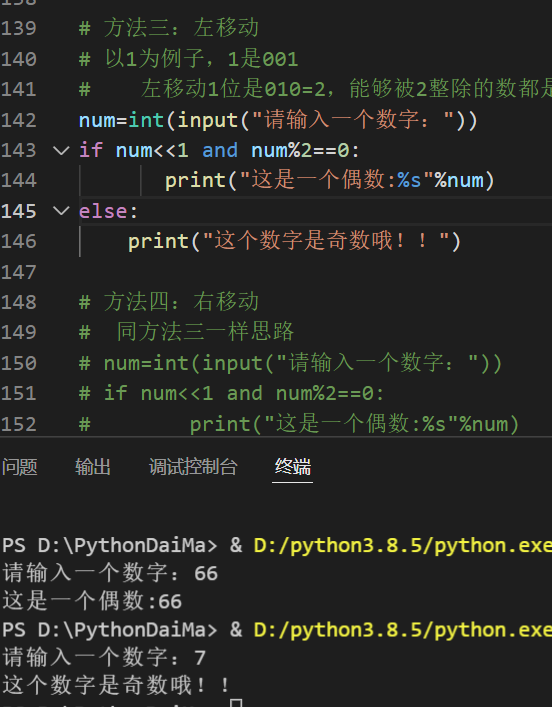Click the print '这个数字是奇数哦！！' statement
Screen dimensions: 552x707
(294, 241)
